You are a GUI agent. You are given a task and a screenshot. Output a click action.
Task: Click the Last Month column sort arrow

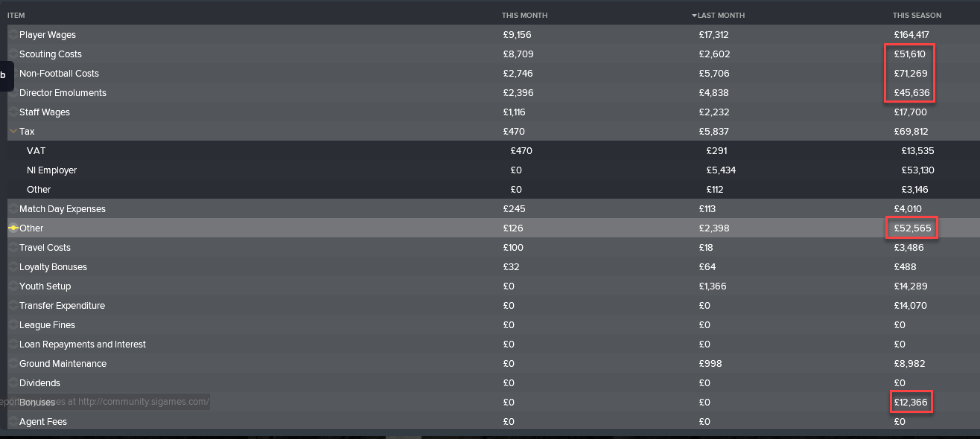click(694, 16)
